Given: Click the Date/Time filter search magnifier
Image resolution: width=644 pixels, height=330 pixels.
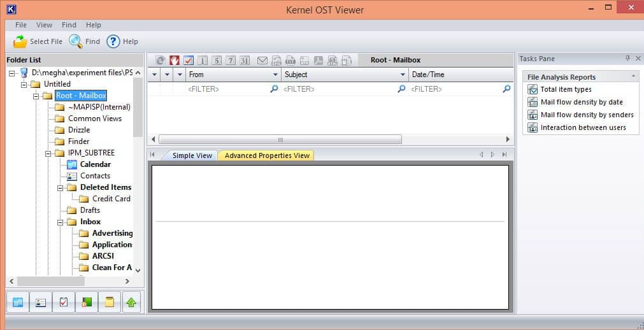Looking at the screenshot, I should click(507, 89).
